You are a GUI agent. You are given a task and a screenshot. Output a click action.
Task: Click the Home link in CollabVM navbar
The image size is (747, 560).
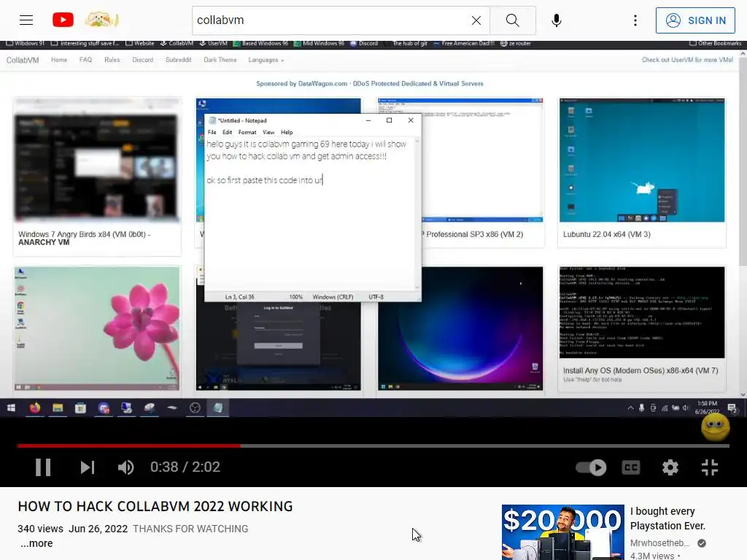59,60
